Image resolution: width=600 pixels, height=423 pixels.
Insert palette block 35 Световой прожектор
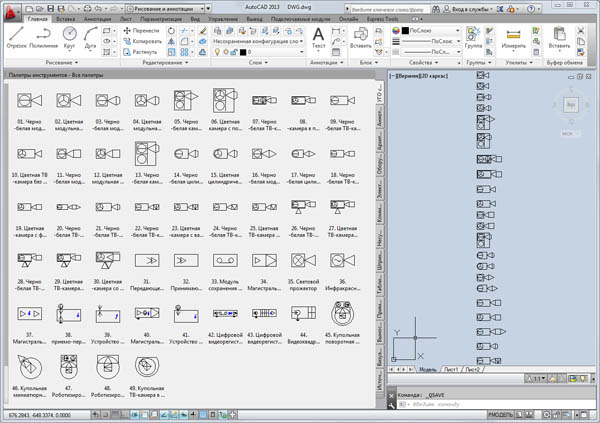(301, 260)
